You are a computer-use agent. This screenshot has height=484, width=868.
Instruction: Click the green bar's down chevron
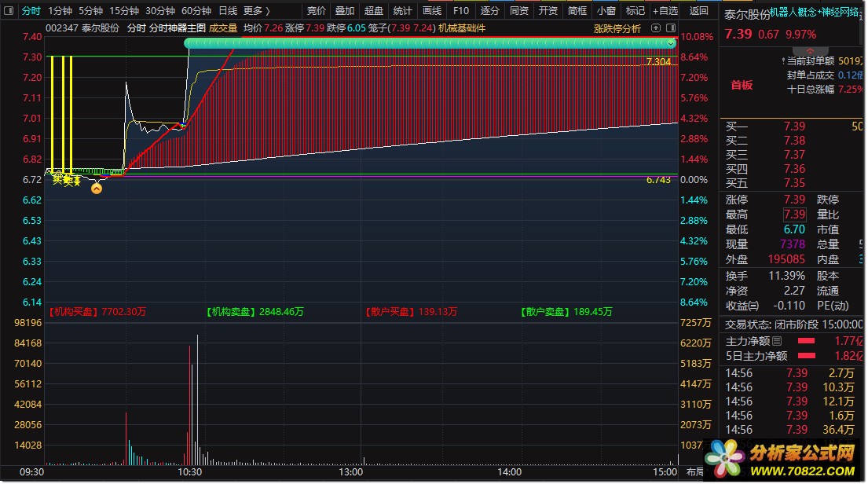click(x=670, y=43)
